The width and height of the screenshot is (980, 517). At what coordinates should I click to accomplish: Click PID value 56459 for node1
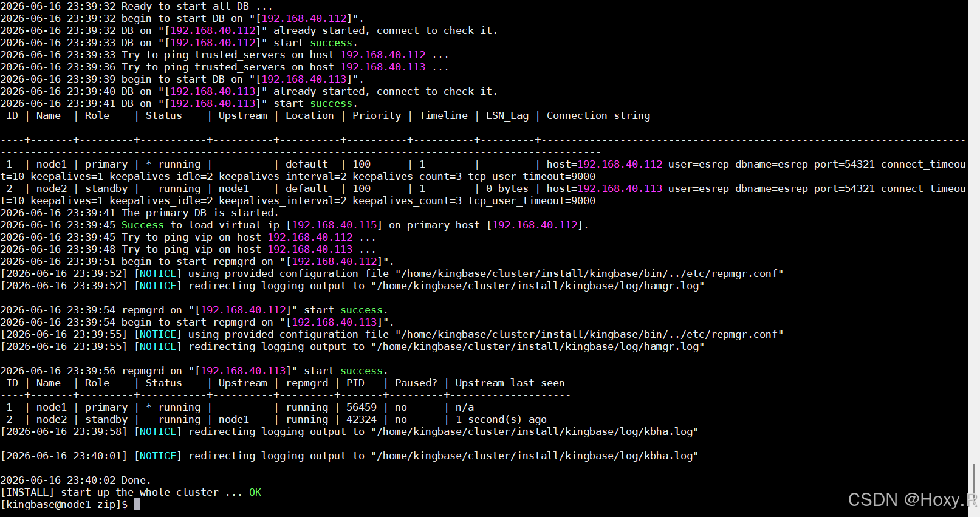(362, 407)
